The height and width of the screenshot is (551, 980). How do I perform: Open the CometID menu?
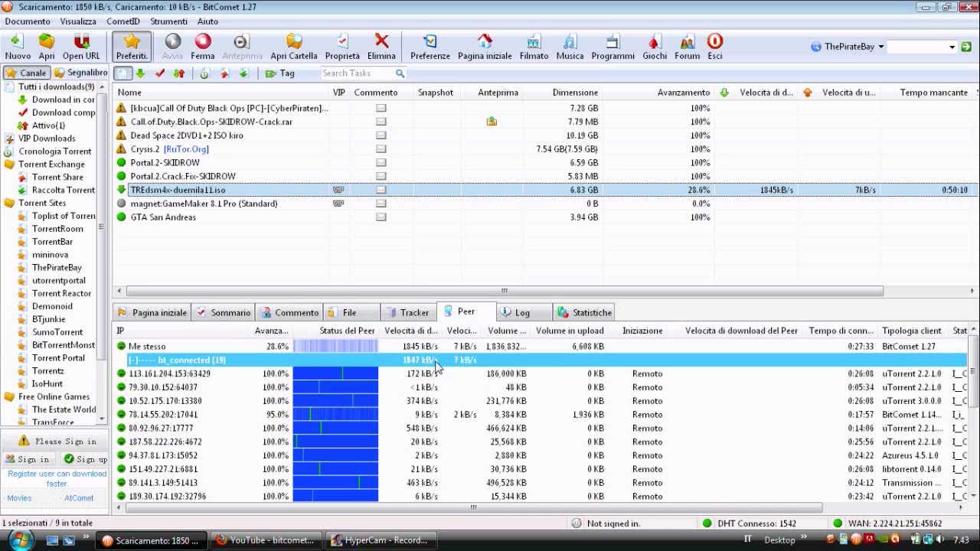click(x=123, y=21)
